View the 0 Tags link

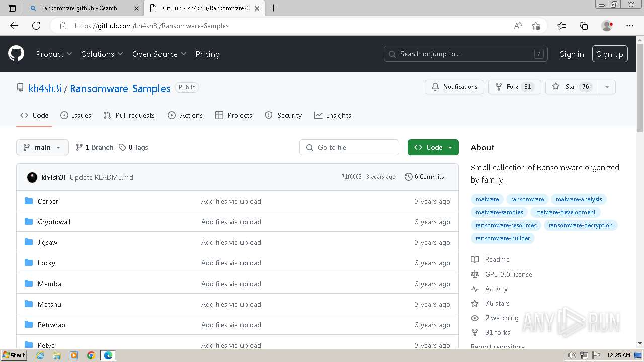coord(133,147)
